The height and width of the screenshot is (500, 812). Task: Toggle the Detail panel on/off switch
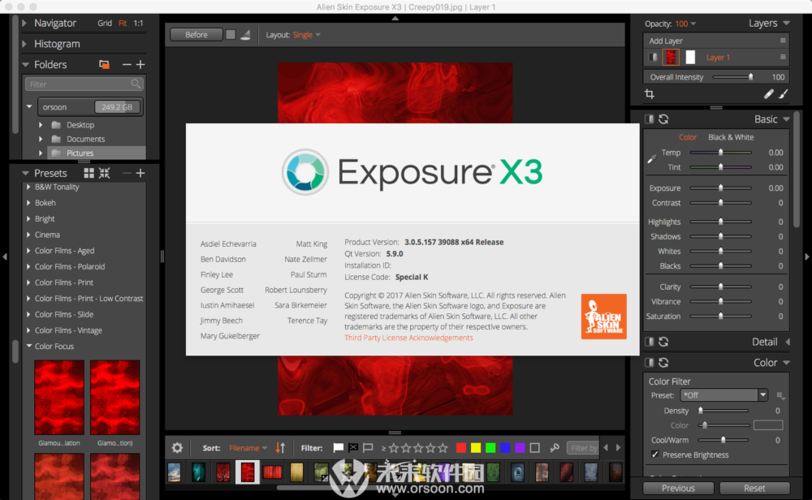click(x=649, y=342)
